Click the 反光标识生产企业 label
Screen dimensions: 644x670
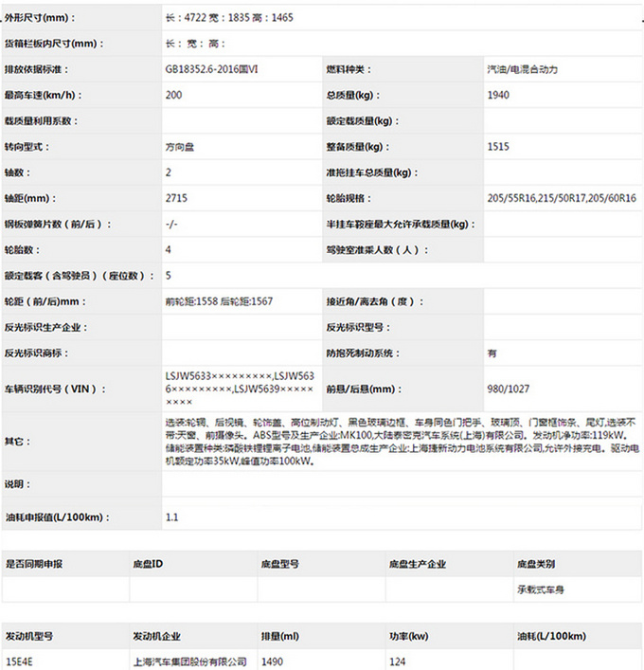coord(45,327)
